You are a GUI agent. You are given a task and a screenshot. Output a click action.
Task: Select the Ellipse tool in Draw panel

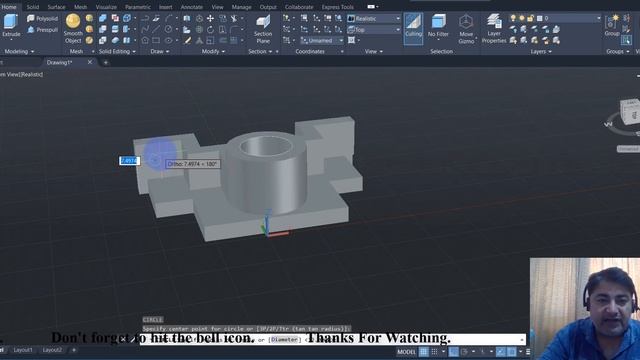(168, 40)
